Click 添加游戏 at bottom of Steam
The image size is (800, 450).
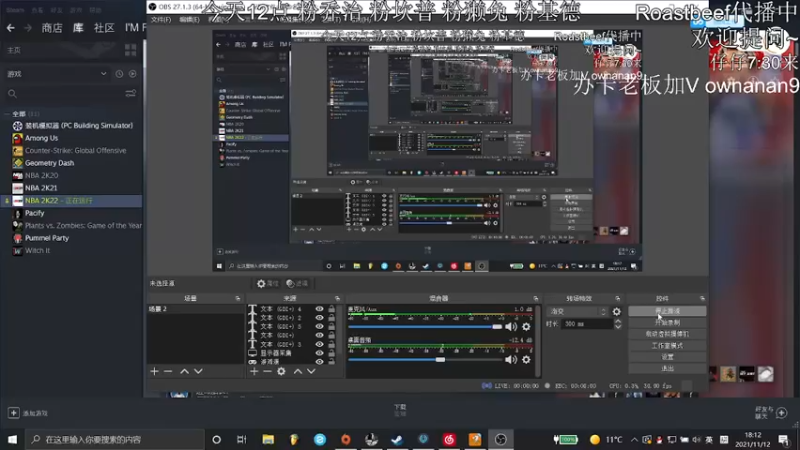tap(28, 413)
